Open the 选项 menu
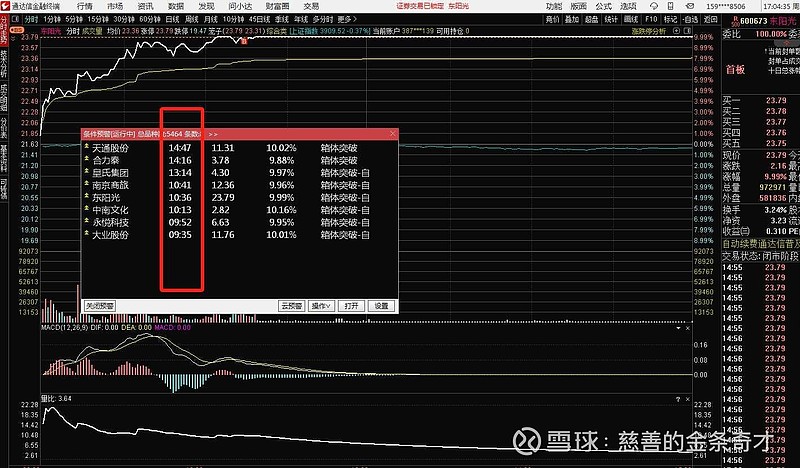Viewport: 800px width, 468px height. coord(629,6)
